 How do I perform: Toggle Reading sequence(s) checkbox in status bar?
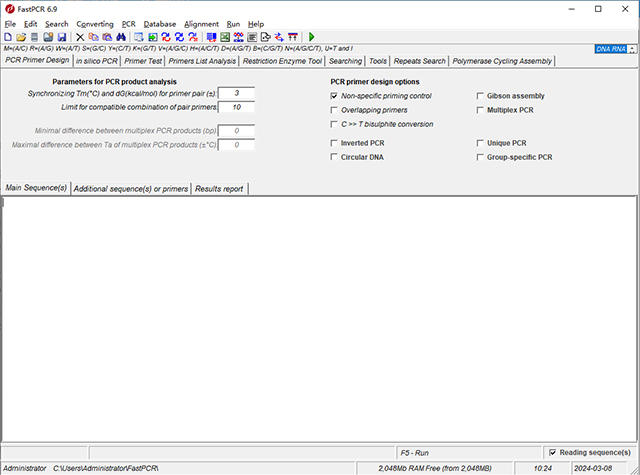click(x=553, y=452)
